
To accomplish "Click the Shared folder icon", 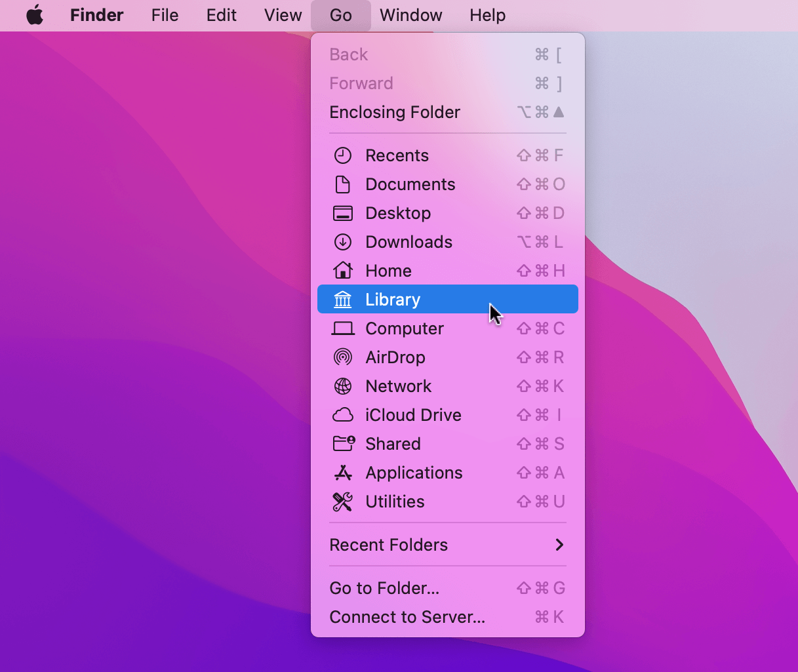I will pos(344,444).
